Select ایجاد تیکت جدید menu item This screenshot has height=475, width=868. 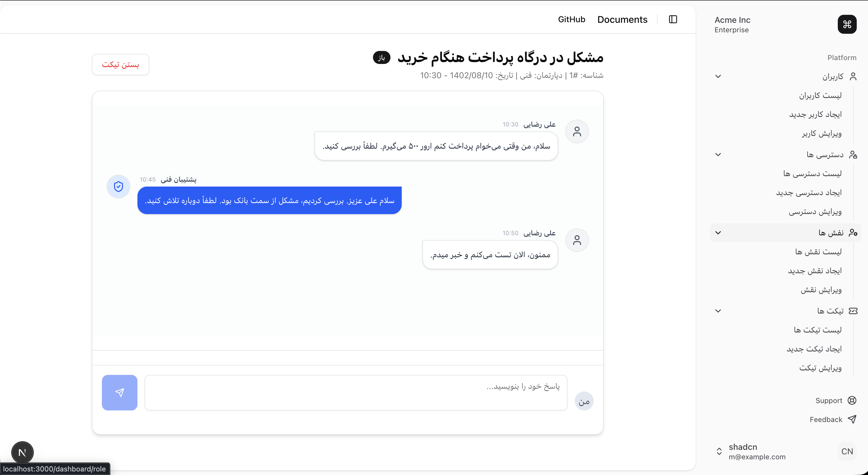(x=814, y=349)
